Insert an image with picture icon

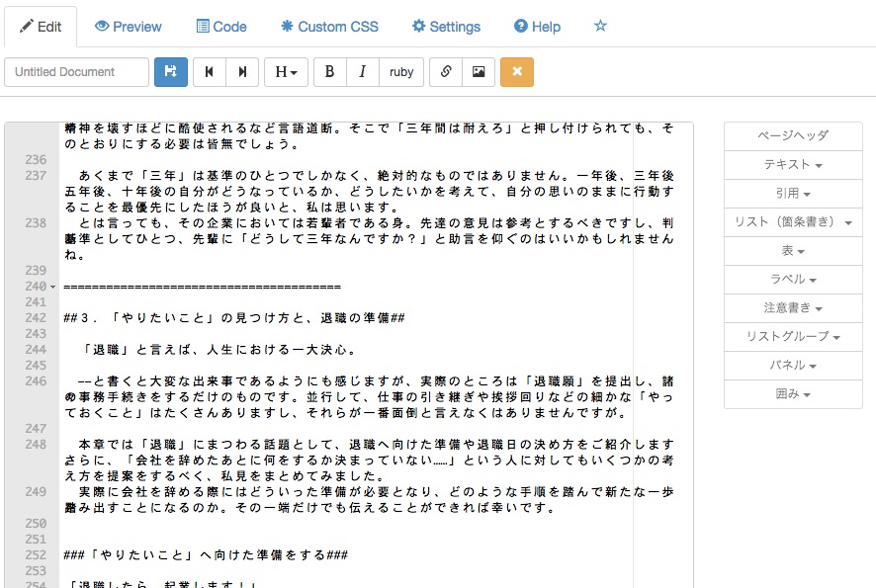pos(479,72)
